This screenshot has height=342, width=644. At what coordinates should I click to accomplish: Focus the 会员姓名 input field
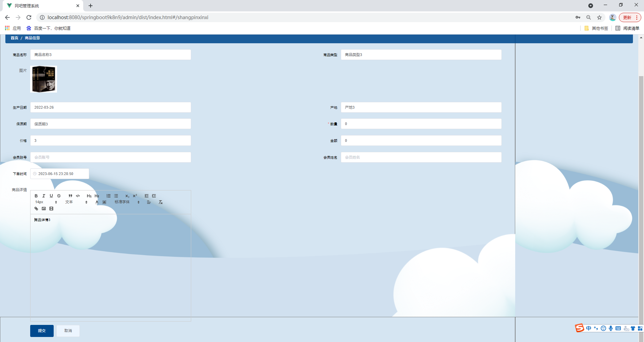click(x=421, y=157)
